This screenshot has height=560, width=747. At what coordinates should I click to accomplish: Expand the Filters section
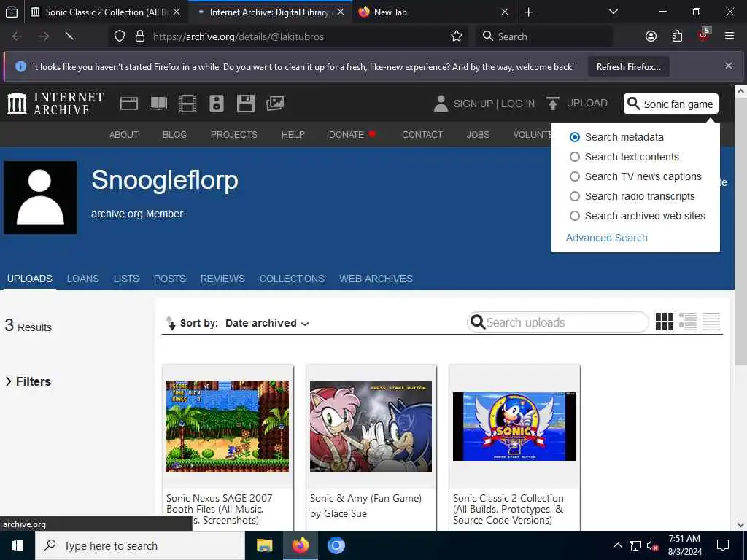[28, 381]
